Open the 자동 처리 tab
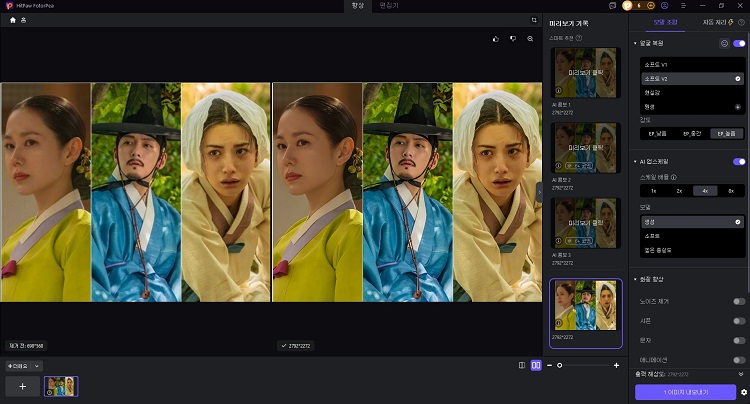 [717, 22]
